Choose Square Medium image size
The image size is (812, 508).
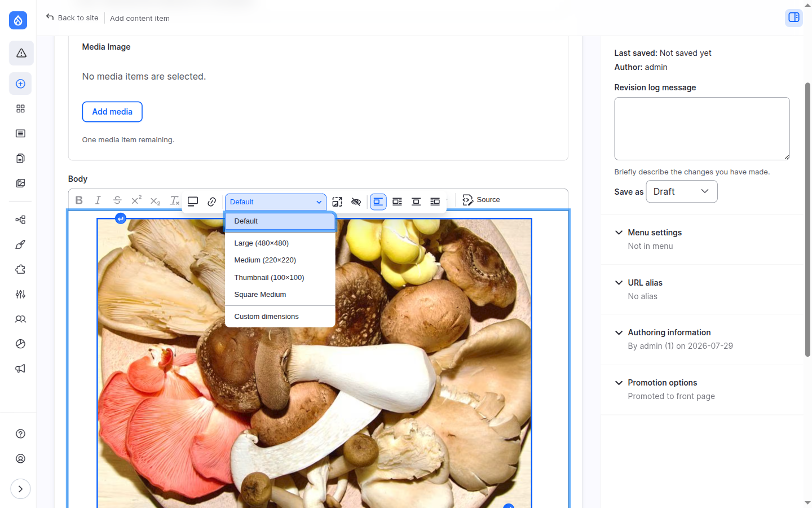tap(280, 295)
